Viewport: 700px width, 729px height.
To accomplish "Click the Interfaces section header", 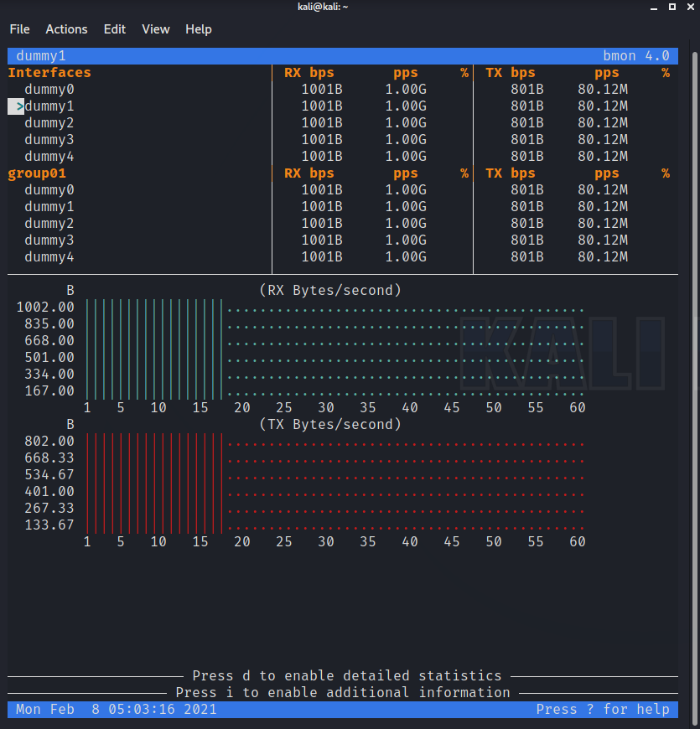I will [49, 73].
